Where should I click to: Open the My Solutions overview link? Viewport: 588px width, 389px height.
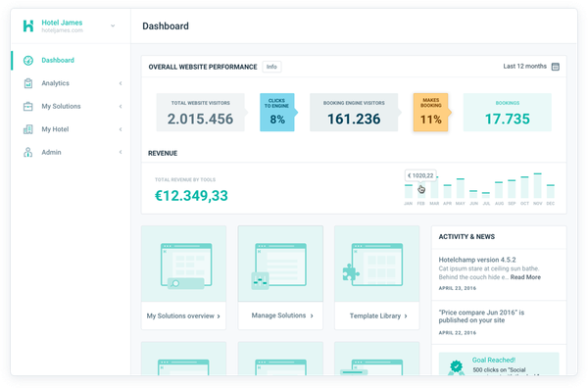183,316
